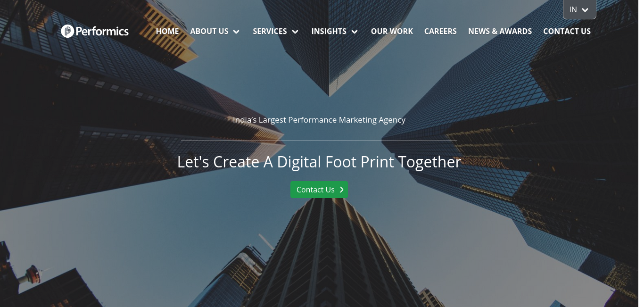Expand the chevron beside SERVICES
The image size is (644, 307).
(295, 32)
